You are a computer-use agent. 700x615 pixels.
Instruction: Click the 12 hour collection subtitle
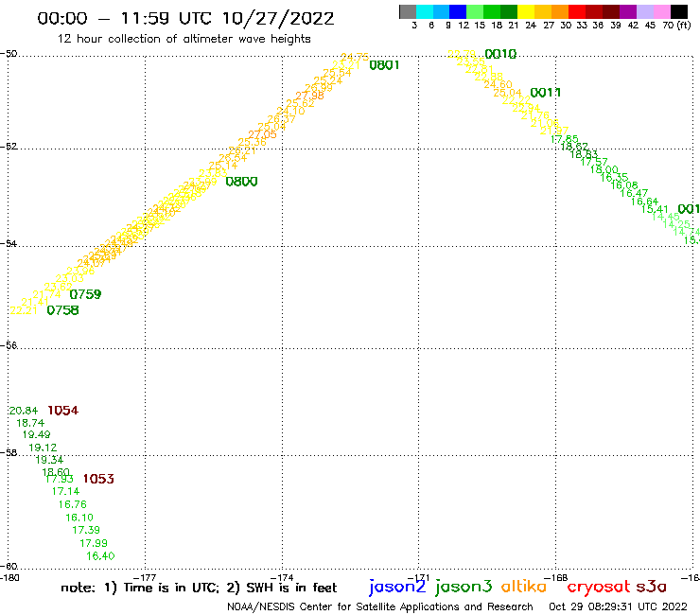coord(184,39)
